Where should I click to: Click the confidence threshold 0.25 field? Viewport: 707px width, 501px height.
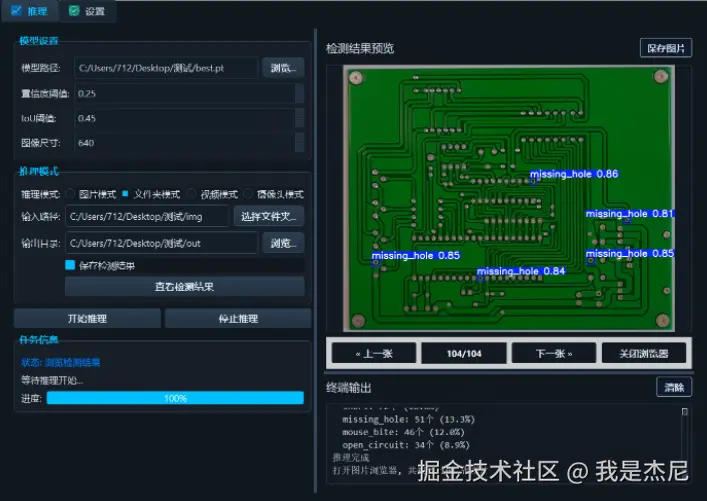(x=184, y=94)
